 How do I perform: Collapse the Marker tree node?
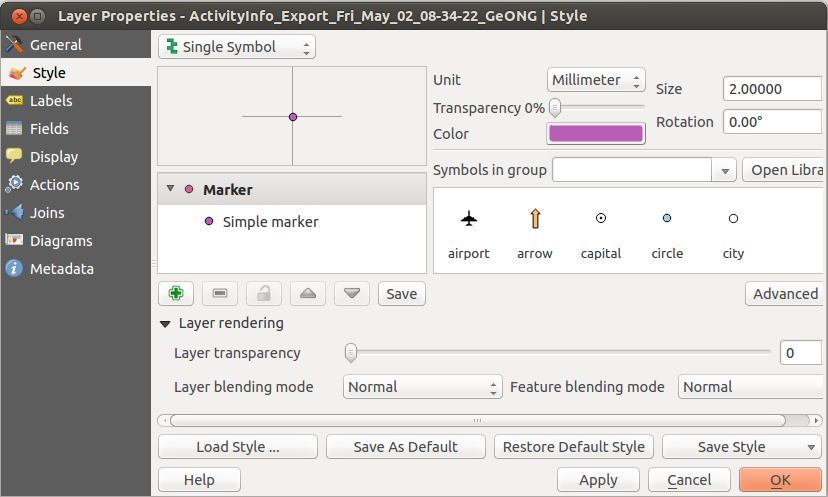[x=171, y=189]
